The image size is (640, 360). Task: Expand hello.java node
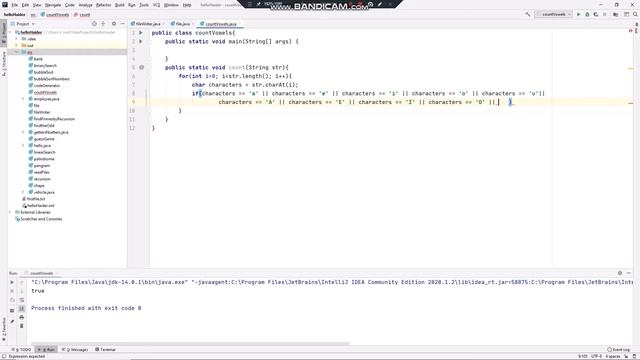point(23,145)
